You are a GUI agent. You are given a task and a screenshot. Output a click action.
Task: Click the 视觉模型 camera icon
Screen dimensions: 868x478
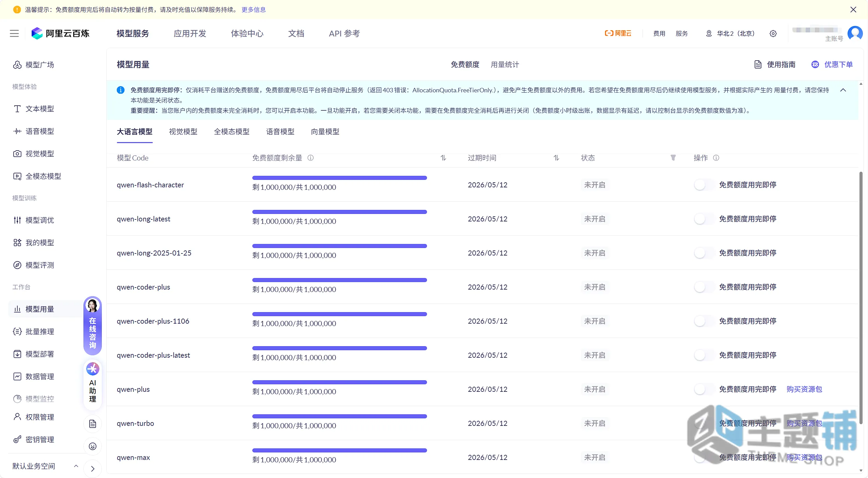point(17,154)
